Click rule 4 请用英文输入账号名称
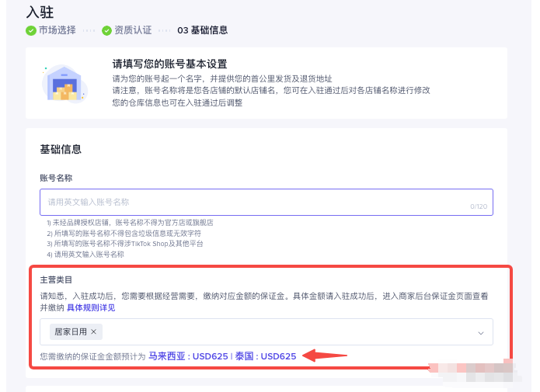Image resolution: width=540 pixels, height=392 pixels. (85, 255)
